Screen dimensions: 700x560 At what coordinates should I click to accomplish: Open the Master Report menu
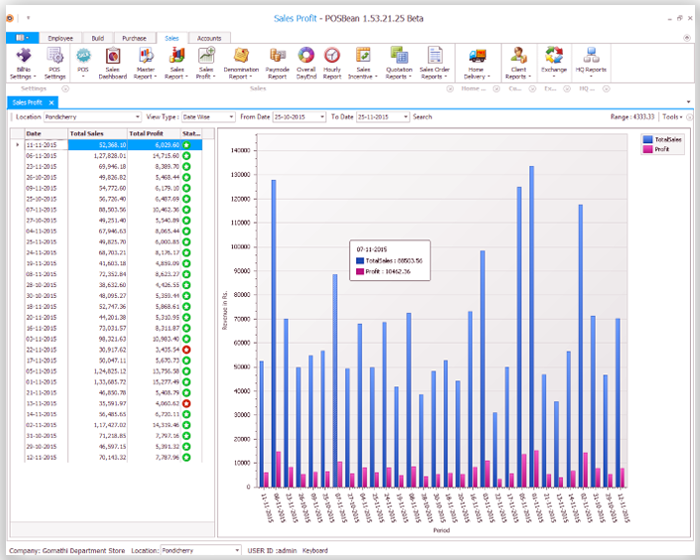(145, 64)
